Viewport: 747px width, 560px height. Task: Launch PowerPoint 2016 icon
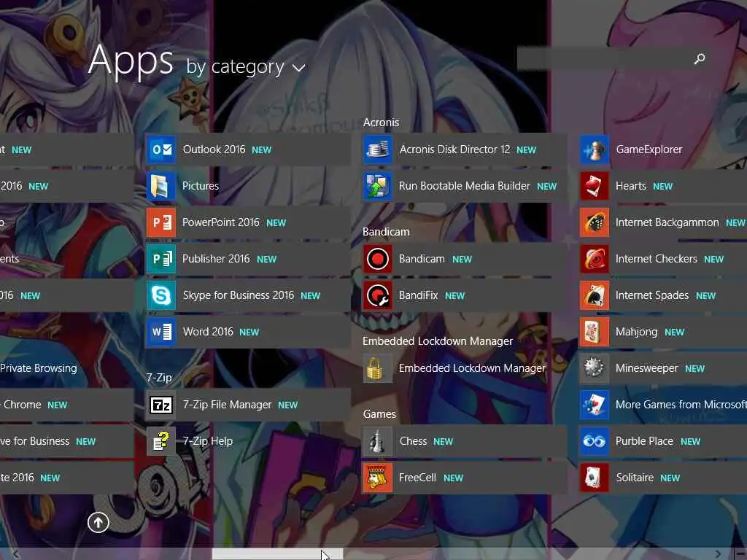coord(161,222)
